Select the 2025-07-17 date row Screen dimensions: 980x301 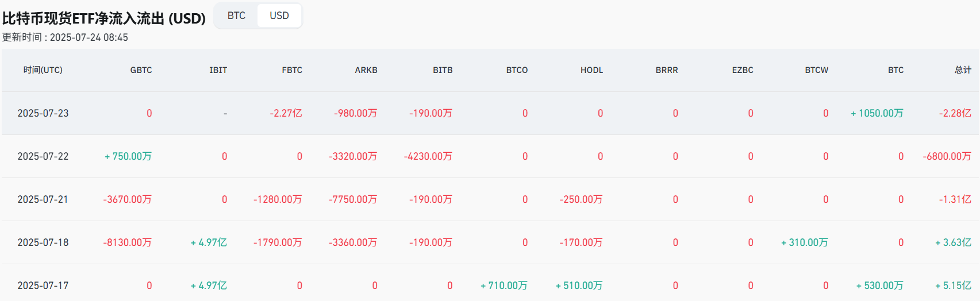43,285
